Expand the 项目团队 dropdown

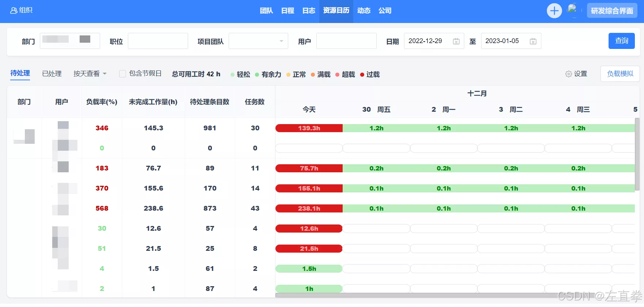coord(258,41)
